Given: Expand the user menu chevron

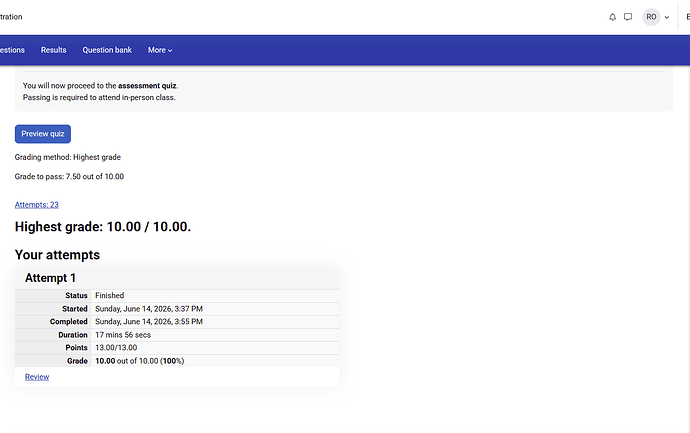Looking at the screenshot, I should click(667, 18).
